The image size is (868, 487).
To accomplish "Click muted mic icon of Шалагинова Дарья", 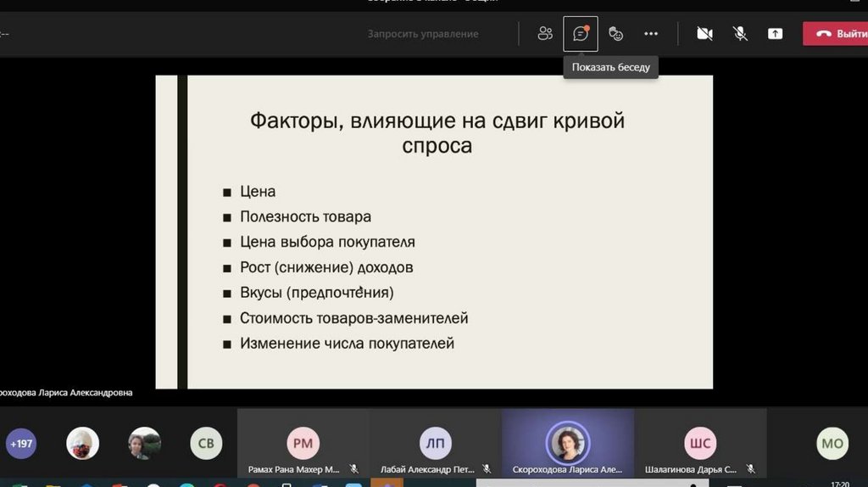I will point(751,469).
